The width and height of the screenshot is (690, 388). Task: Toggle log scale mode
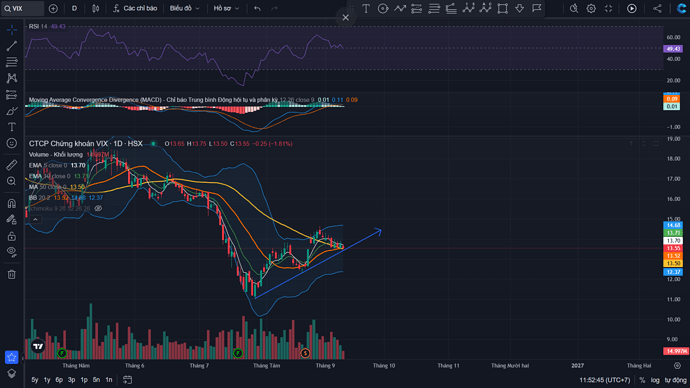[x=655, y=380]
